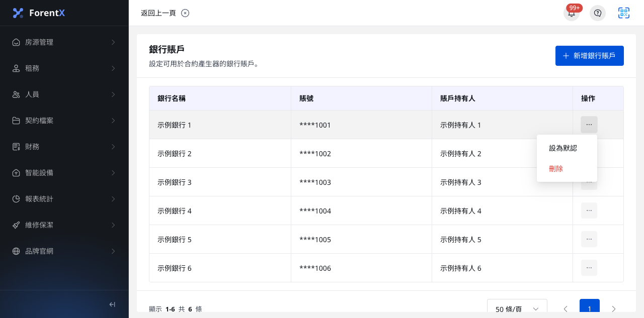Screen dimensions: 644x318
Task: Click the QR code scan icon
Action: pos(624,13)
